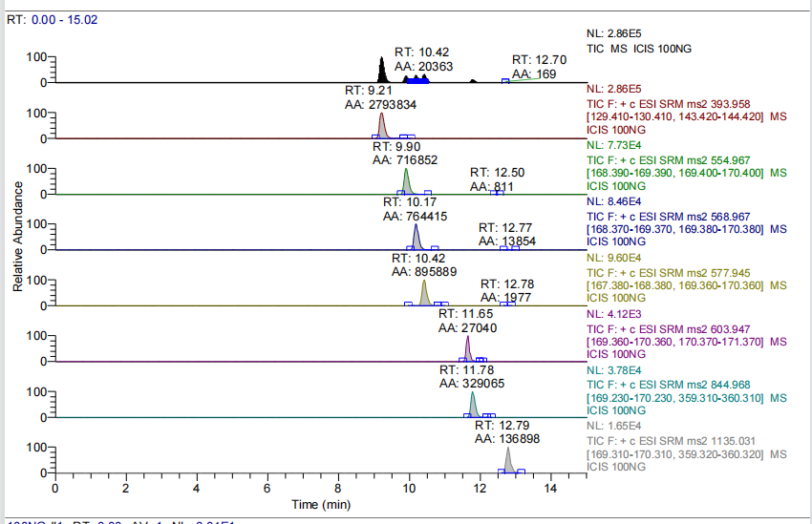Click the 'RT: 12.78' peak label
Image resolution: width=812 pixels, height=524 pixels.
pos(507,284)
